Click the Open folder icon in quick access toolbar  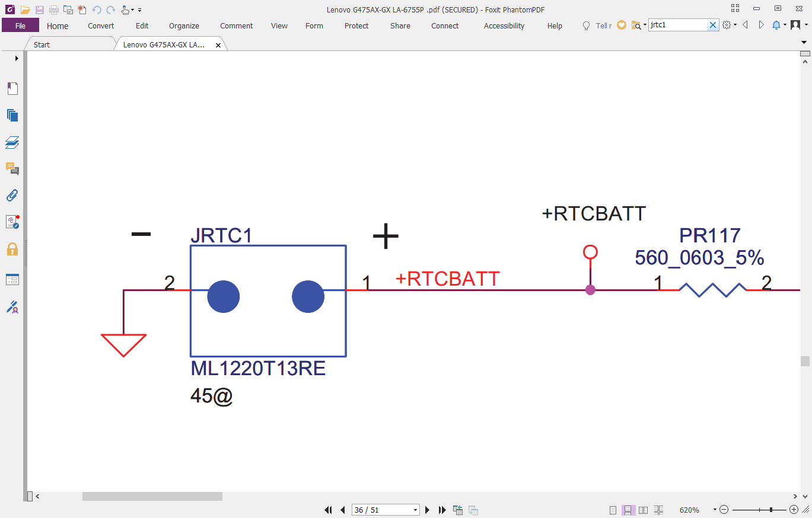[x=25, y=9]
